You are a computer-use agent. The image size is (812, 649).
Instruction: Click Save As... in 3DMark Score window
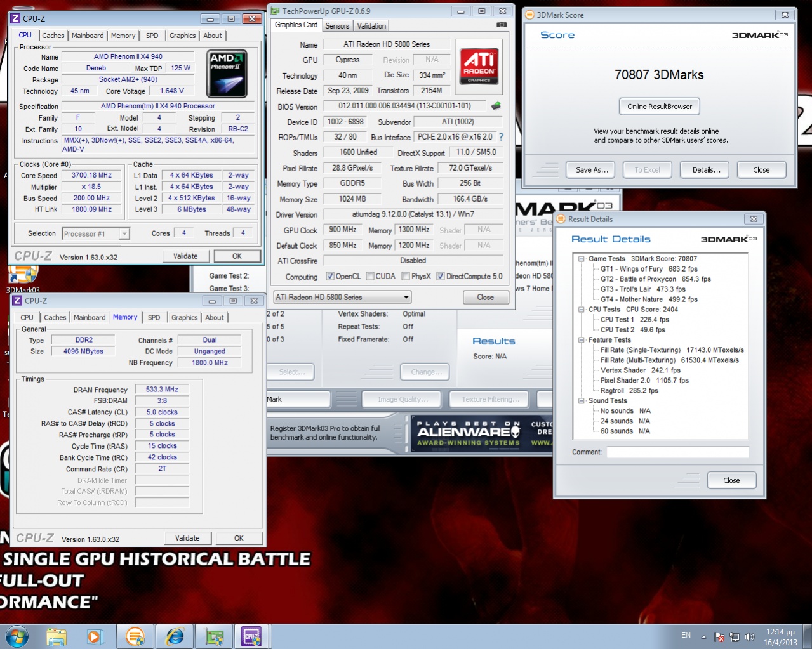[x=592, y=169]
